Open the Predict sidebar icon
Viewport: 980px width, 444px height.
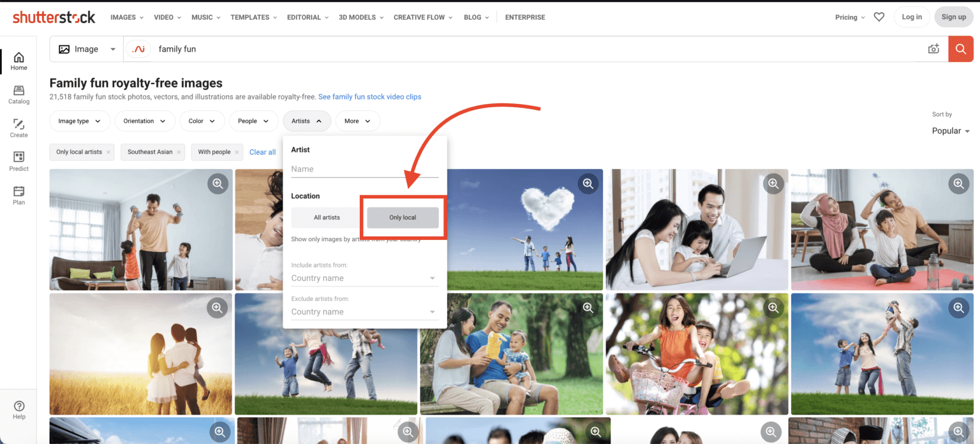pos(19,161)
